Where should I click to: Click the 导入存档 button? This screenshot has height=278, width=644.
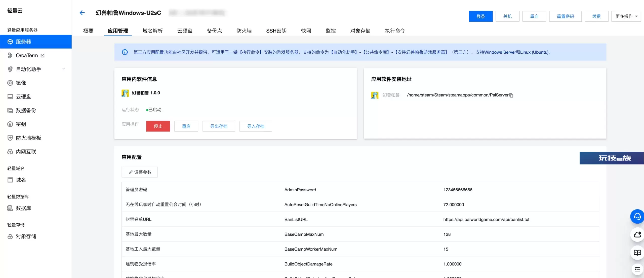click(256, 126)
